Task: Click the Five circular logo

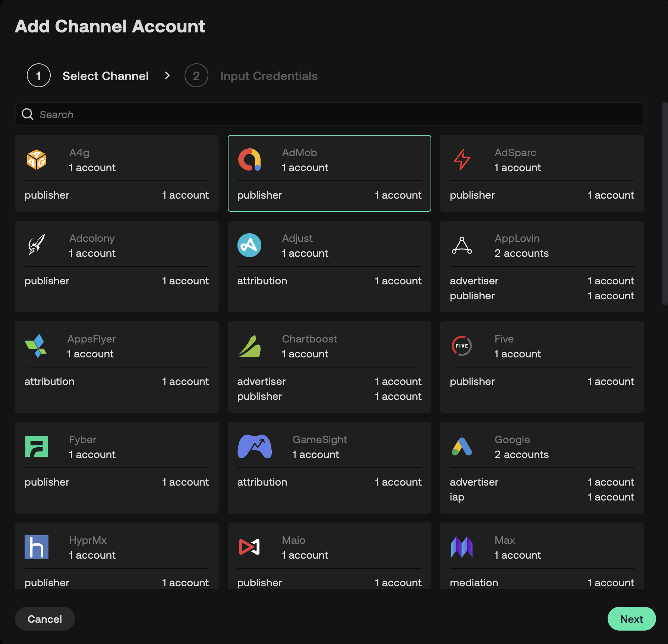Action: pos(462,346)
